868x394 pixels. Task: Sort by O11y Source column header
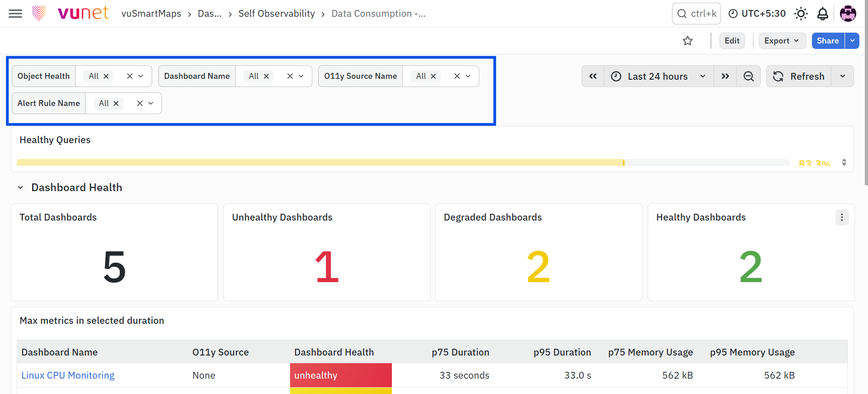pos(220,352)
